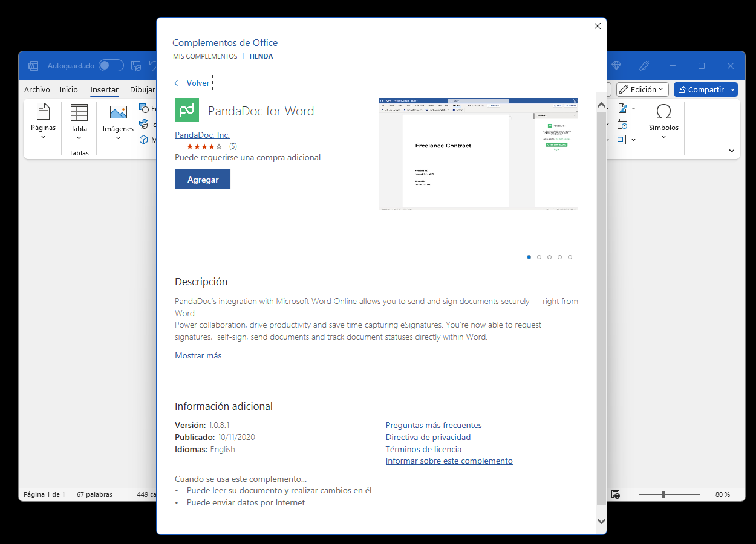Image resolution: width=756 pixels, height=544 pixels.
Task: Select the first screenshot carousel dot
Action: 529,257
